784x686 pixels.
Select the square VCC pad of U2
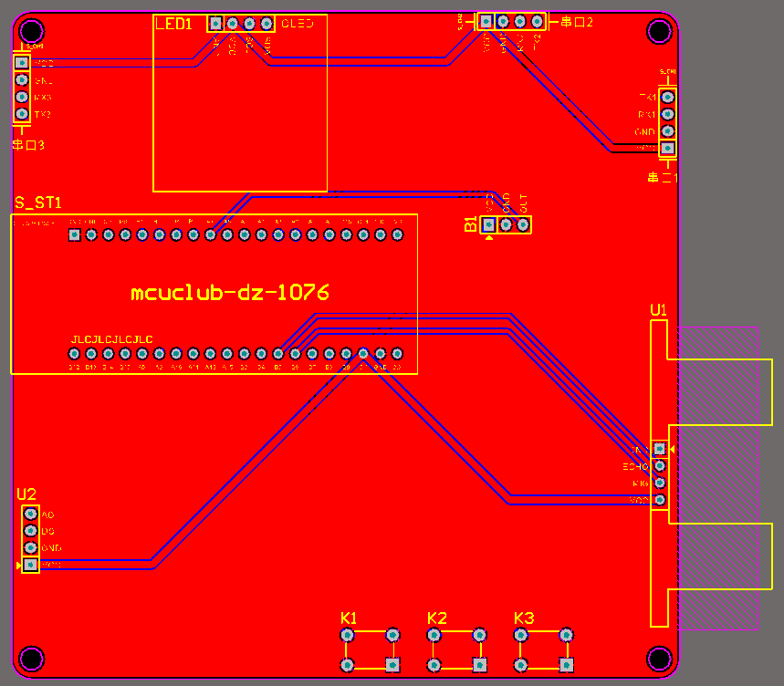click(x=30, y=565)
